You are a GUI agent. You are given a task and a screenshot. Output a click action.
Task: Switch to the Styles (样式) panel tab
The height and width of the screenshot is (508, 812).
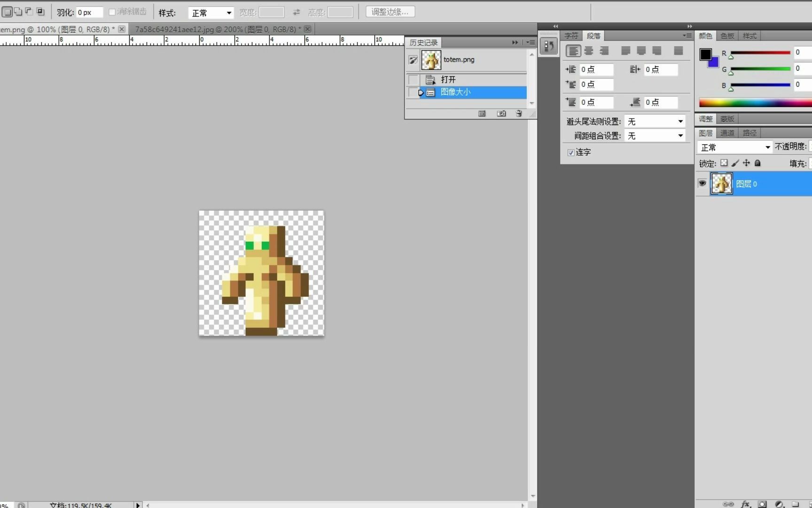[x=749, y=36]
